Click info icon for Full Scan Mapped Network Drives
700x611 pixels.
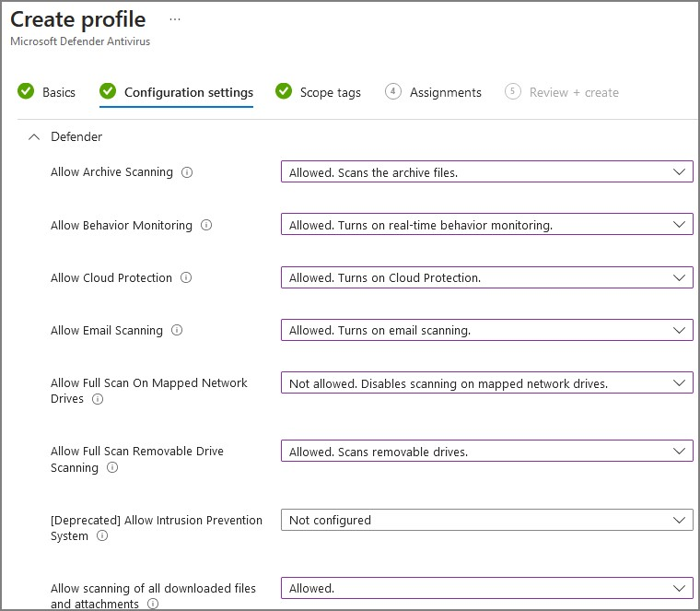[98, 399]
